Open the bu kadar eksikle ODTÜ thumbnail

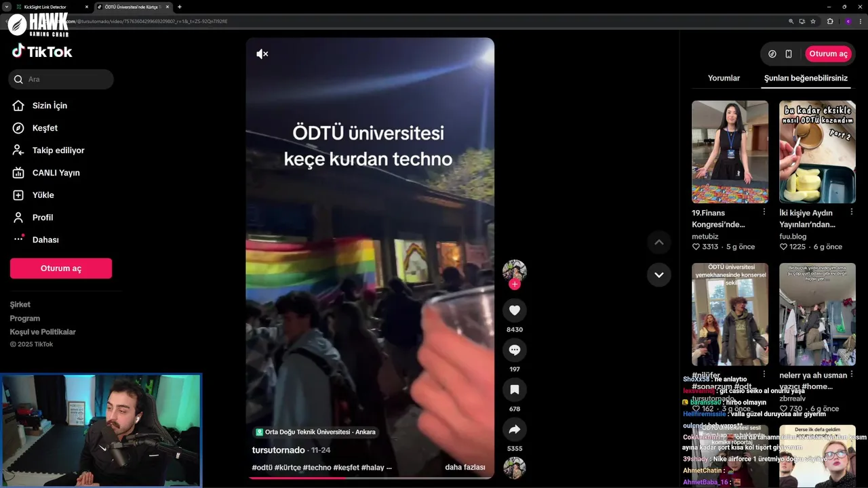817,152
